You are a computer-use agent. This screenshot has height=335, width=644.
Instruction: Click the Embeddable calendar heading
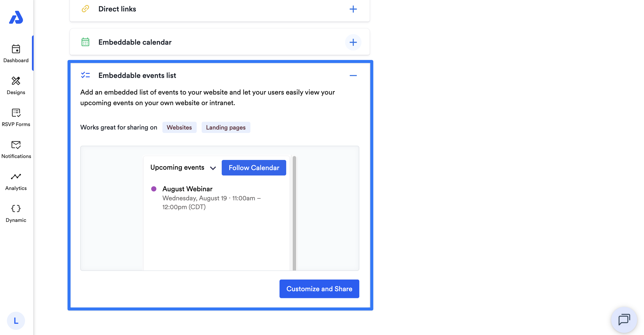coord(135,42)
